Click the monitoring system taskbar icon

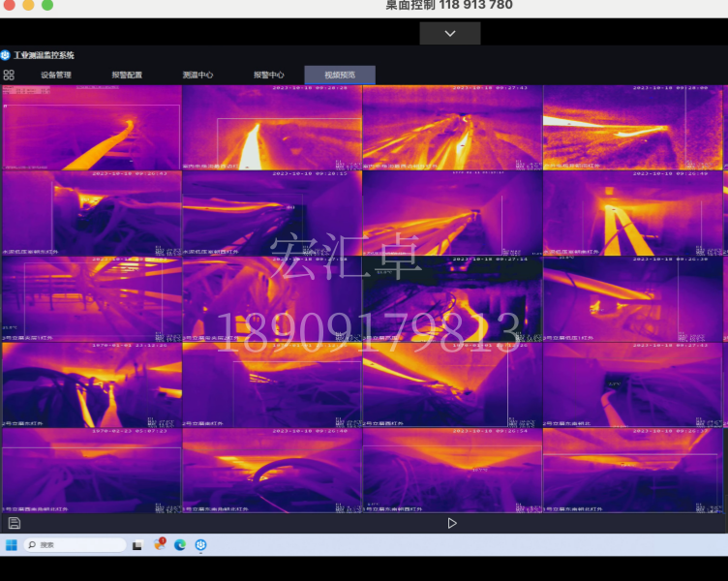point(200,545)
